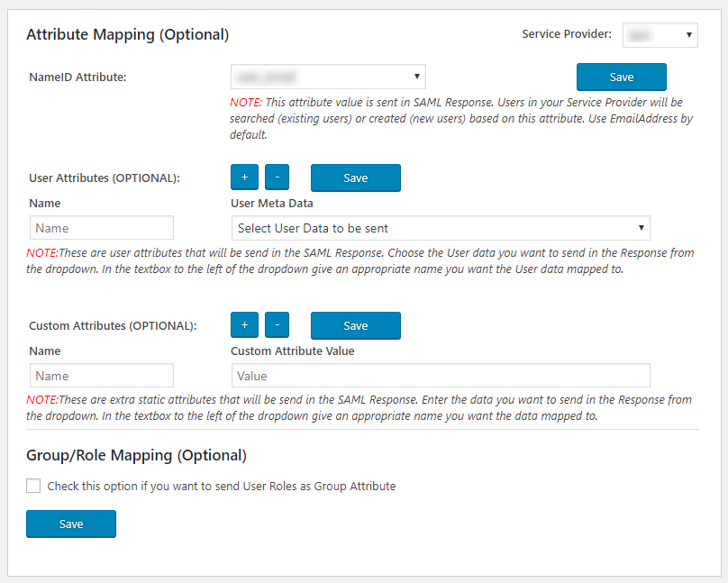The image size is (728, 583).
Task: Click the User Meta Data dropdown arrow
Action: 641,228
